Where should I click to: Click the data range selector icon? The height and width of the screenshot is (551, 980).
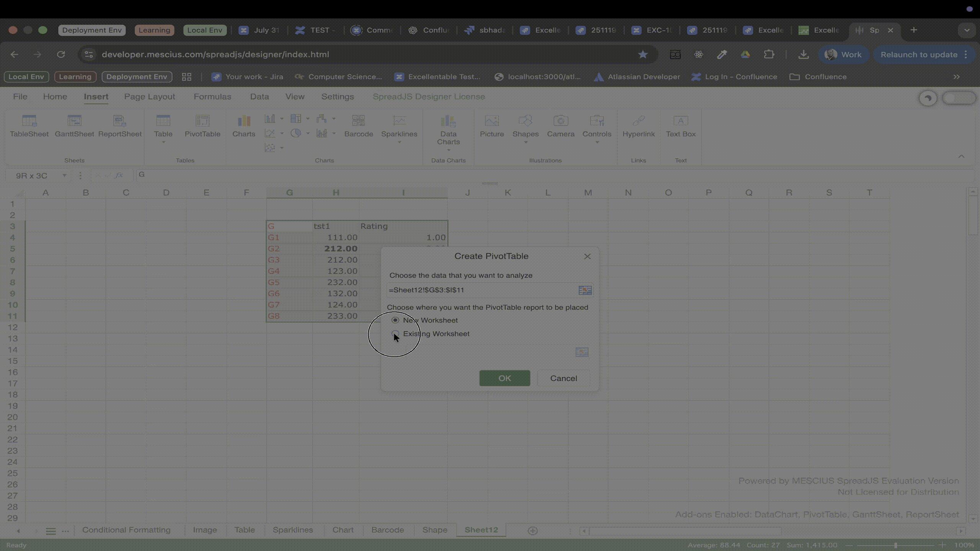585,290
